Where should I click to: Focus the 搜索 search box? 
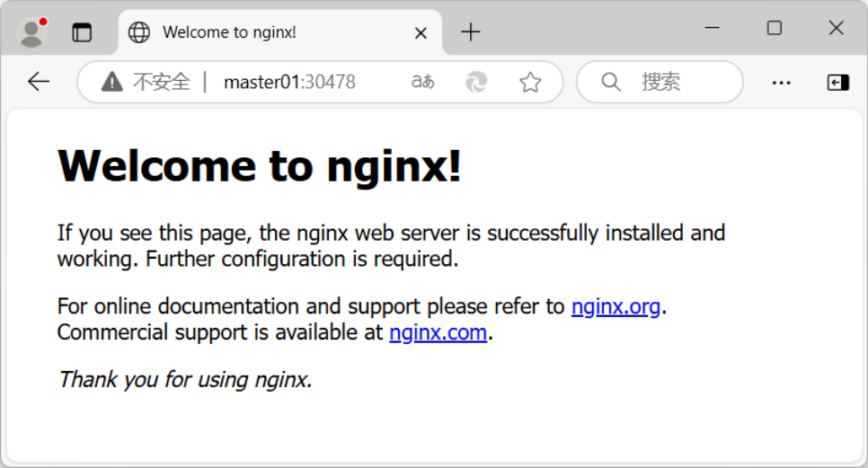(x=660, y=82)
